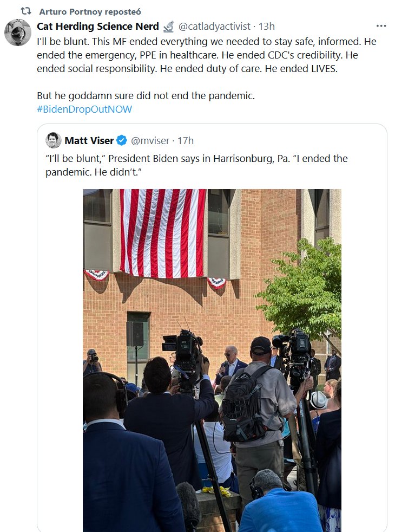
Task: Click Matt Viser's profile picture
Action: (53, 140)
